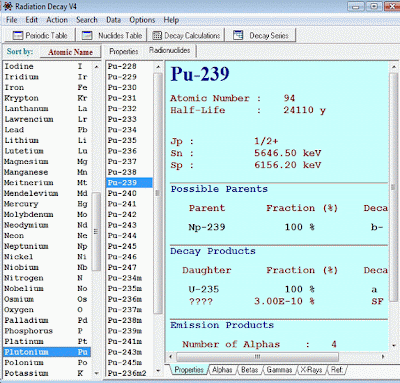Open the Options menu
Viewport: 400px width, 383px height.
[x=142, y=20]
